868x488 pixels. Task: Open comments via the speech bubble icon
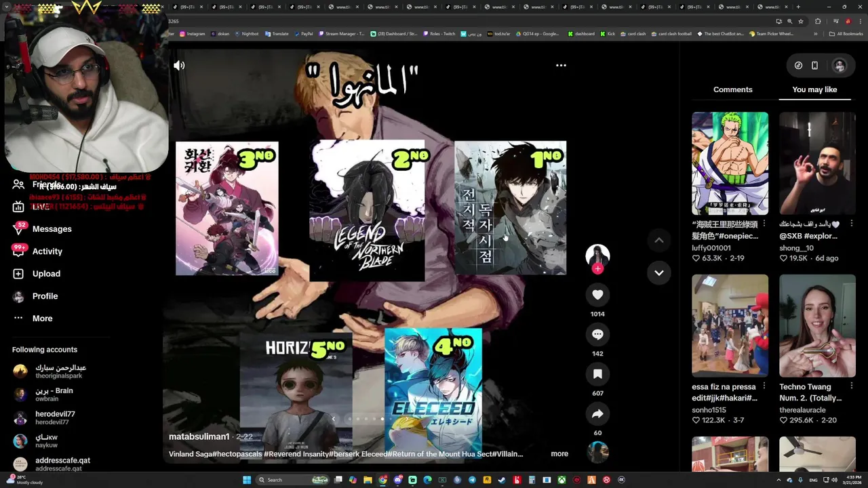(x=597, y=334)
